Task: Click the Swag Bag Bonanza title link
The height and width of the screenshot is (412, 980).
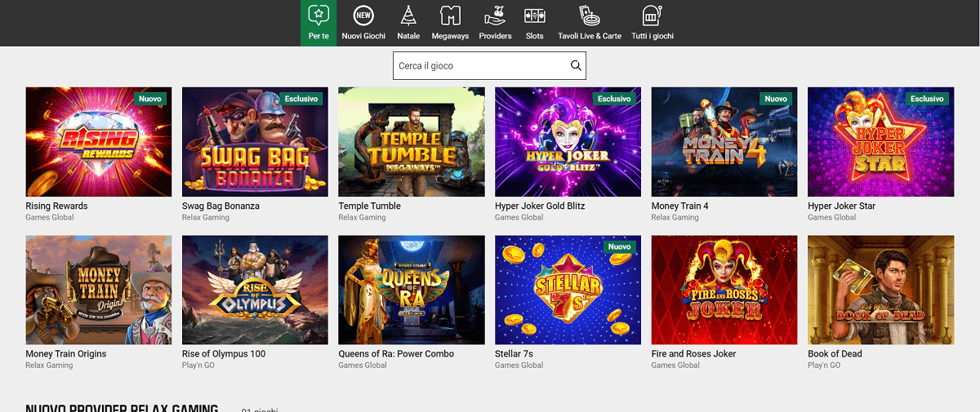Action: [x=220, y=206]
